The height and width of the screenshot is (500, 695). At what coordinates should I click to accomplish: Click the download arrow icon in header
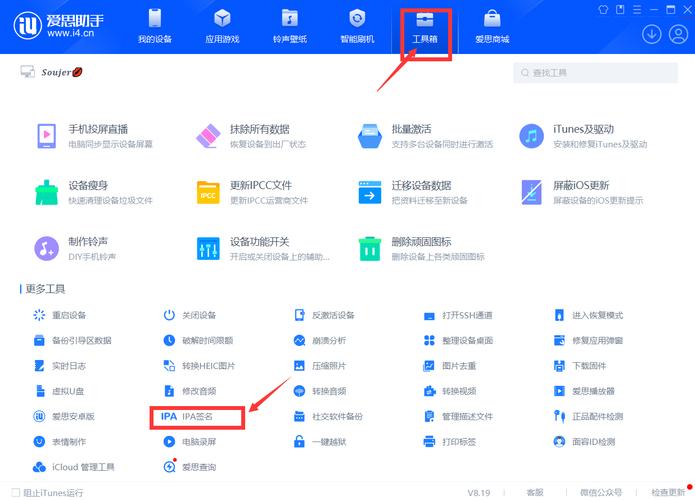(652, 34)
